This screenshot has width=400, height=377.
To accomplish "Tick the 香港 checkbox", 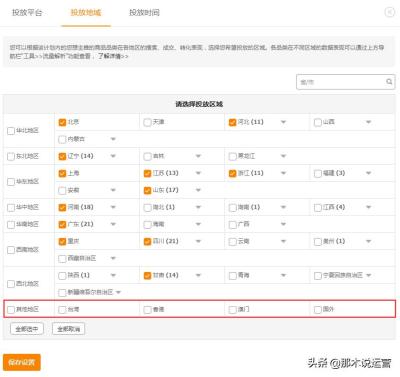I will click(x=147, y=310).
